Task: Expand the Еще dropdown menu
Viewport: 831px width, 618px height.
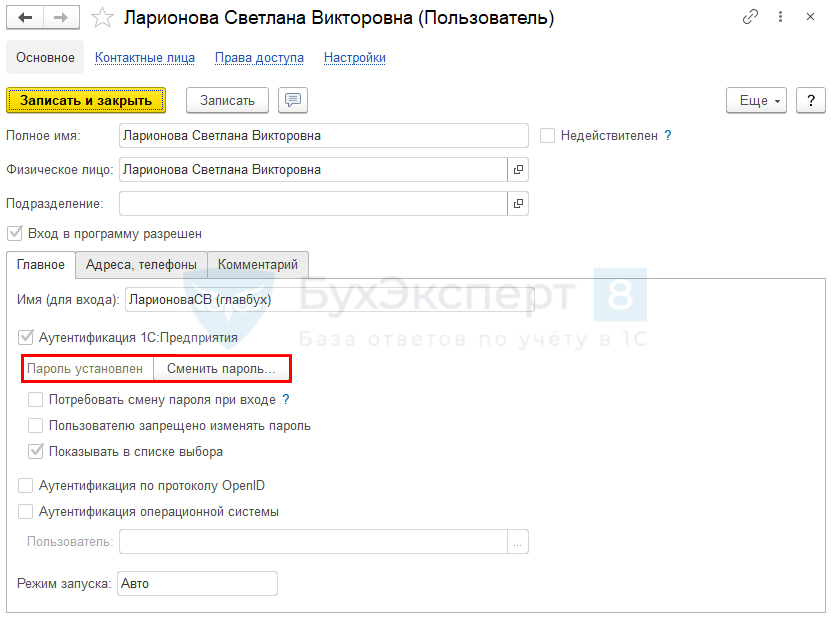Action: [x=756, y=100]
